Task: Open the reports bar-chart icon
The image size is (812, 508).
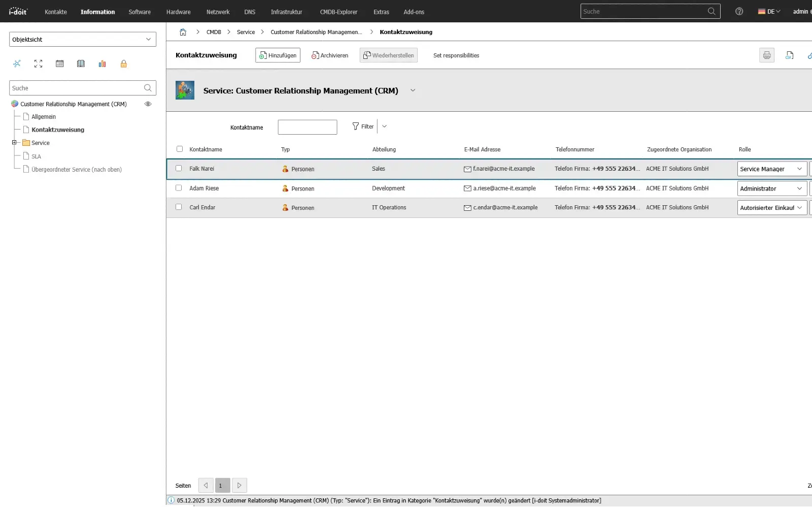Action: (x=102, y=63)
